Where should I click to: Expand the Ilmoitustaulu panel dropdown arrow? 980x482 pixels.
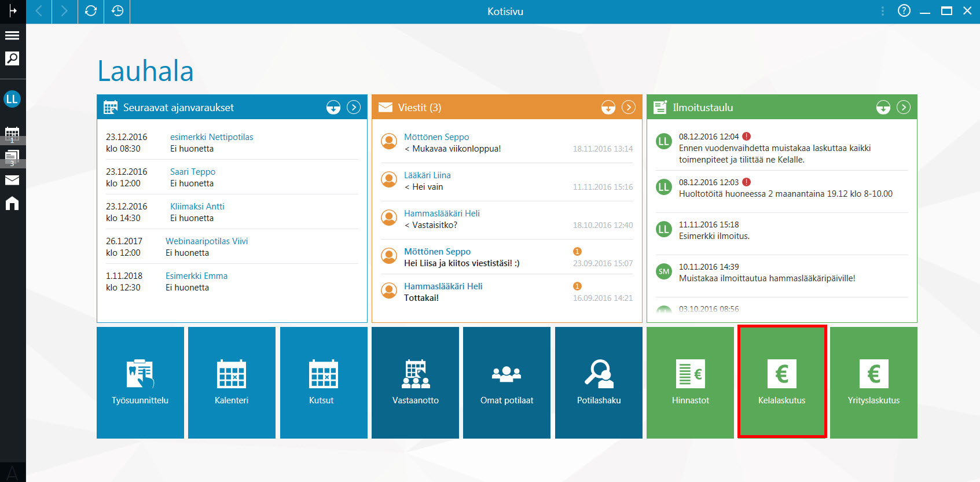coord(883,108)
